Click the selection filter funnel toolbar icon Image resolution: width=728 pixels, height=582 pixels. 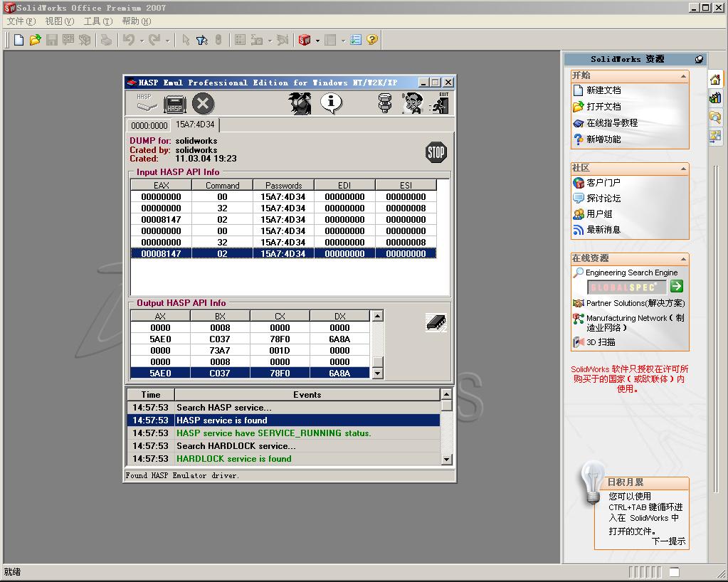pos(202,41)
